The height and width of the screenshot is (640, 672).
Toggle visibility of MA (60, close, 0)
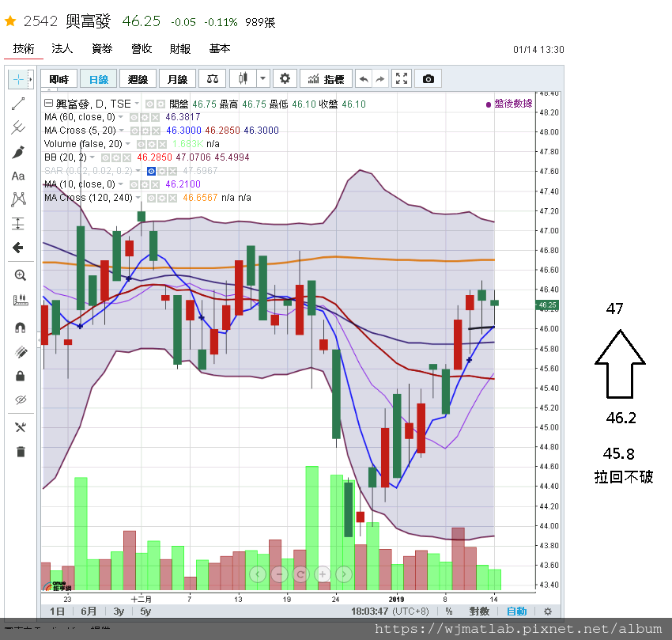tap(134, 117)
